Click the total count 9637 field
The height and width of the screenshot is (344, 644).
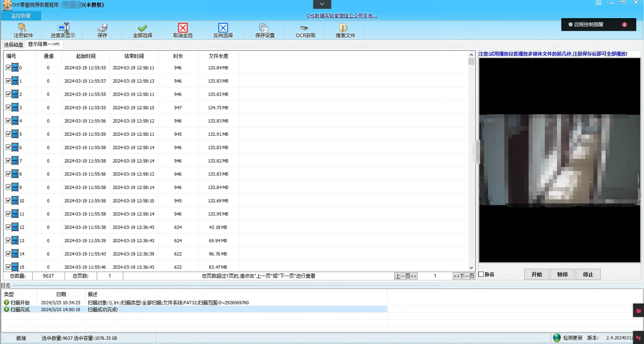(48, 276)
